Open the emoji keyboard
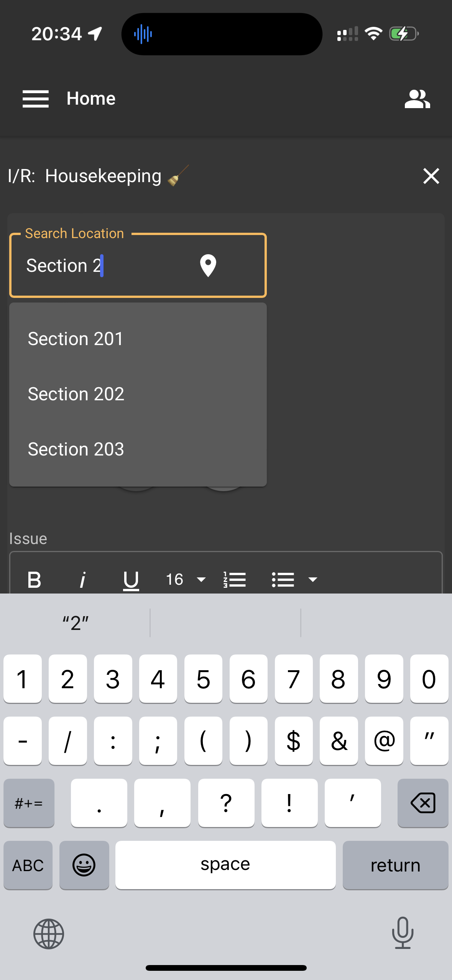452x980 pixels. pyautogui.click(x=84, y=865)
